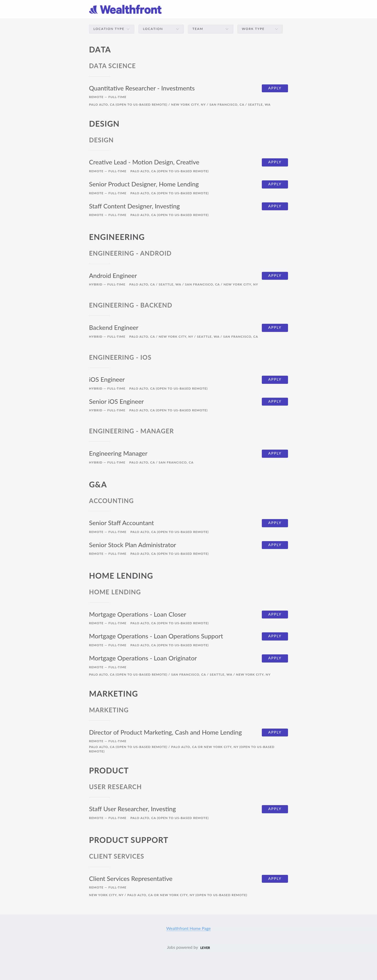Apply for Director of Product Marketing role
This screenshot has height=980, width=377.
click(274, 732)
